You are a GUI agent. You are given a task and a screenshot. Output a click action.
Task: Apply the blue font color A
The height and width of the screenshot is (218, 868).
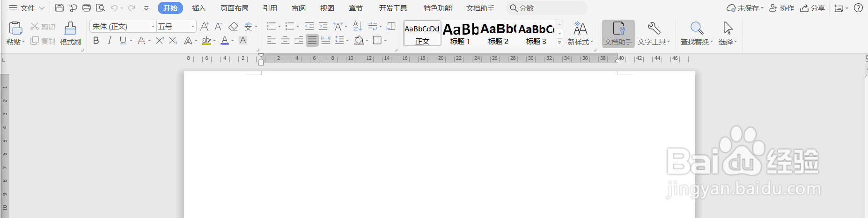(x=225, y=41)
